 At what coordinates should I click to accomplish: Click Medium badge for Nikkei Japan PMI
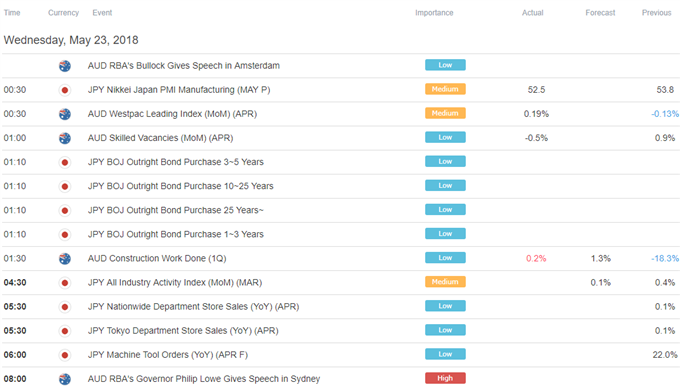pos(445,89)
